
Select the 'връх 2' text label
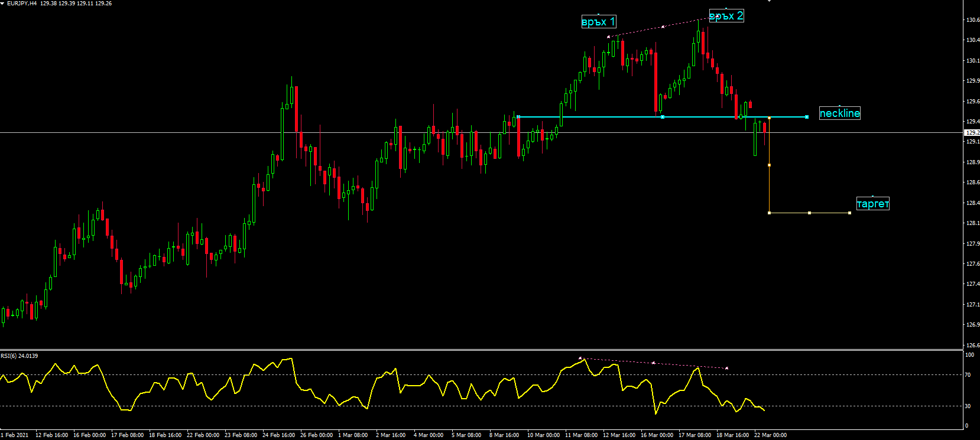tap(726, 16)
